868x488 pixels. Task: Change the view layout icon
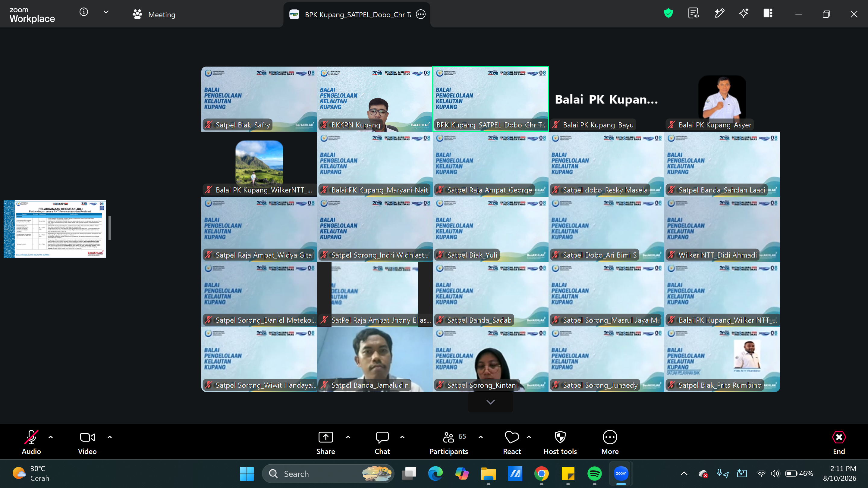[768, 14]
